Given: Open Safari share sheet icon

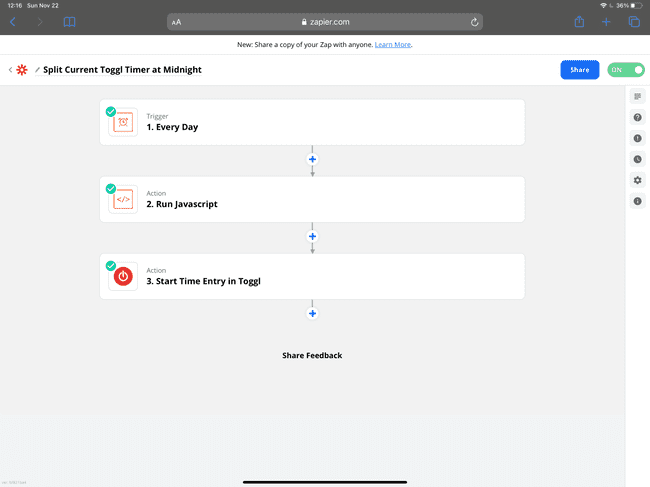Looking at the screenshot, I should pos(579,22).
